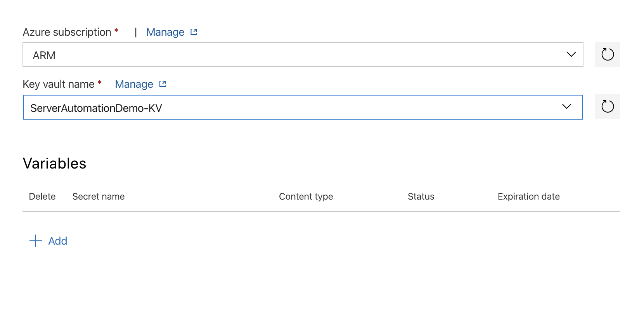644x313 pixels.
Task: Focus the Key vault name field ServerAutomationDemo-KV
Action: click(x=303, y=107)
